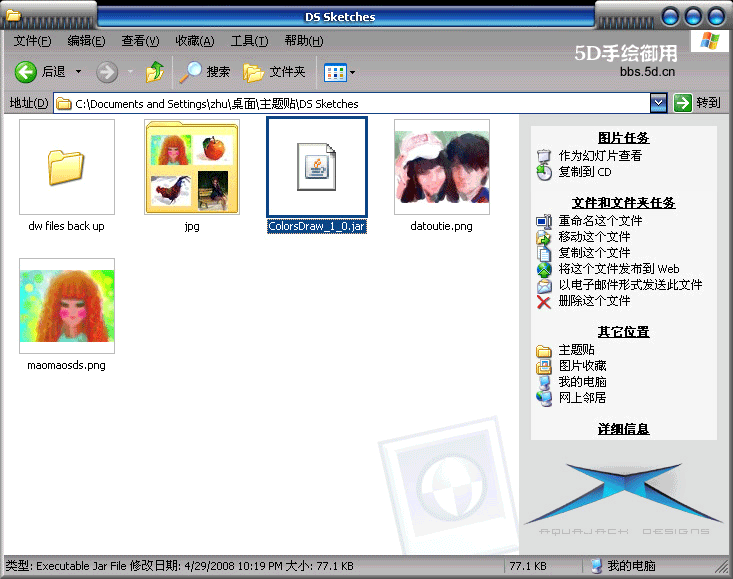Click the 图片收藏 pictures icon

pyautogui.click(x=544, y=366)
